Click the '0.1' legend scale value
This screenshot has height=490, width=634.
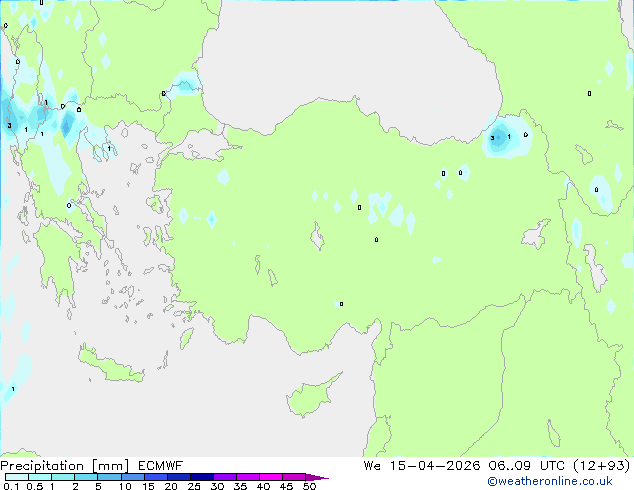coord(11,486)
